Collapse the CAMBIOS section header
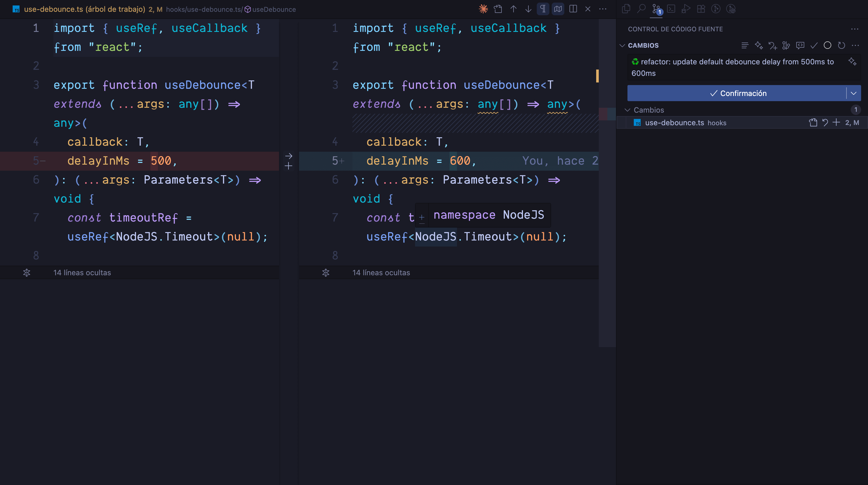The width and height of the screenshot is (868, 485). point(643,45)
